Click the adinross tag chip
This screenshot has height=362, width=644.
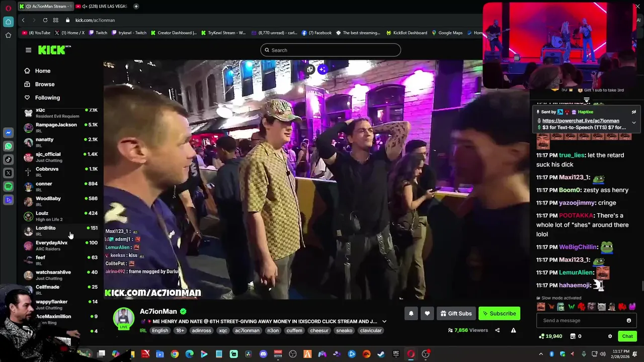tap(202, 330)
